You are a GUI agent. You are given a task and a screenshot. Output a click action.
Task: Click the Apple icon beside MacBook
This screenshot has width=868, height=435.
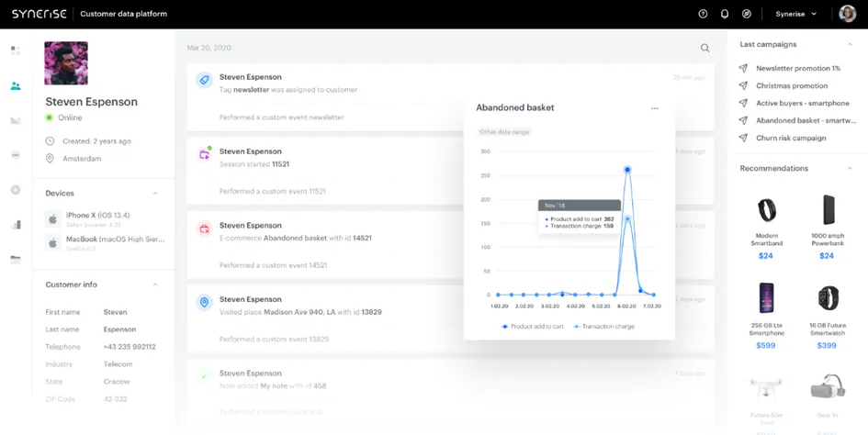coord(52,243)
